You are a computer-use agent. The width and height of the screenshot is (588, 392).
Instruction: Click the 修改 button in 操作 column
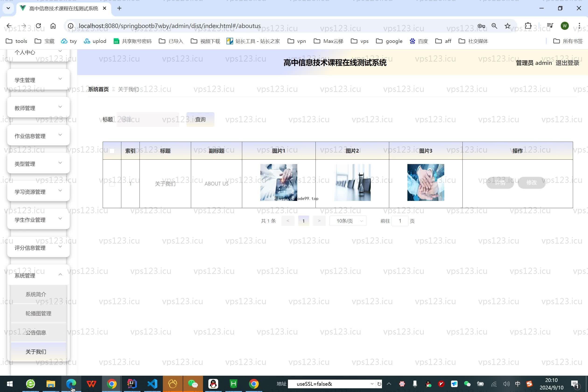[x=532, y=182]
